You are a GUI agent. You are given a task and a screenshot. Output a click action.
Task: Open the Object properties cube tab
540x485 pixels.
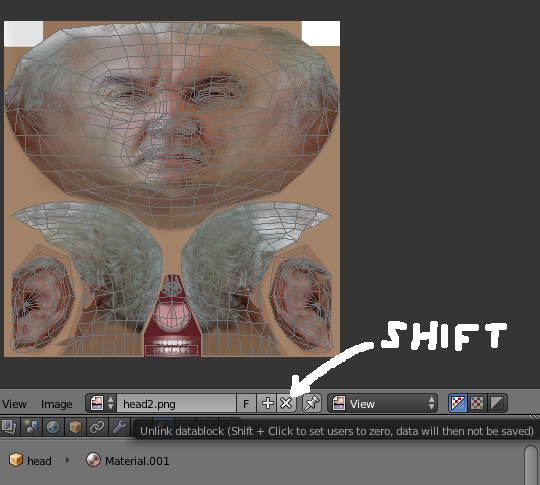75,427
